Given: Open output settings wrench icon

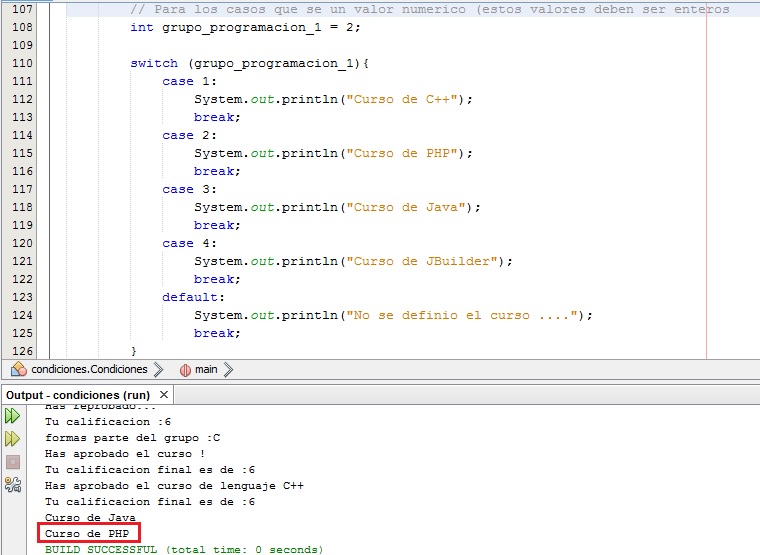Looking at the screenshot, I should (13, 485).
